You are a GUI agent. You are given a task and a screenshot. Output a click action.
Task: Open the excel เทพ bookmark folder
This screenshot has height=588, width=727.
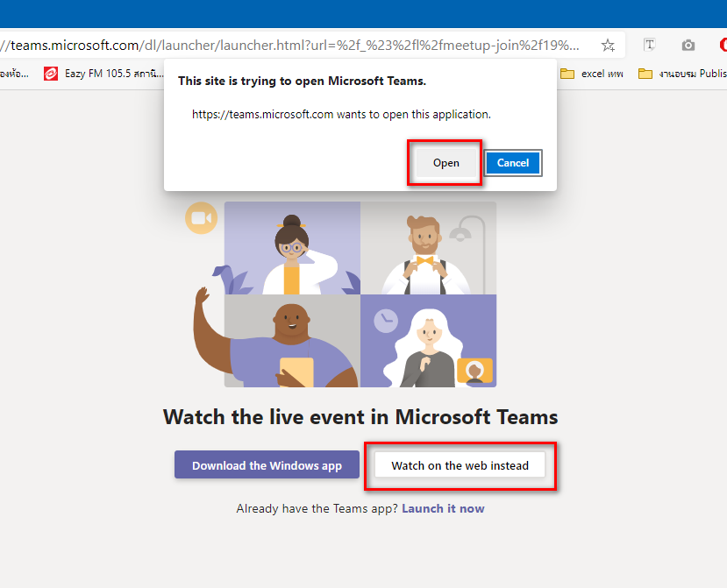592,74
